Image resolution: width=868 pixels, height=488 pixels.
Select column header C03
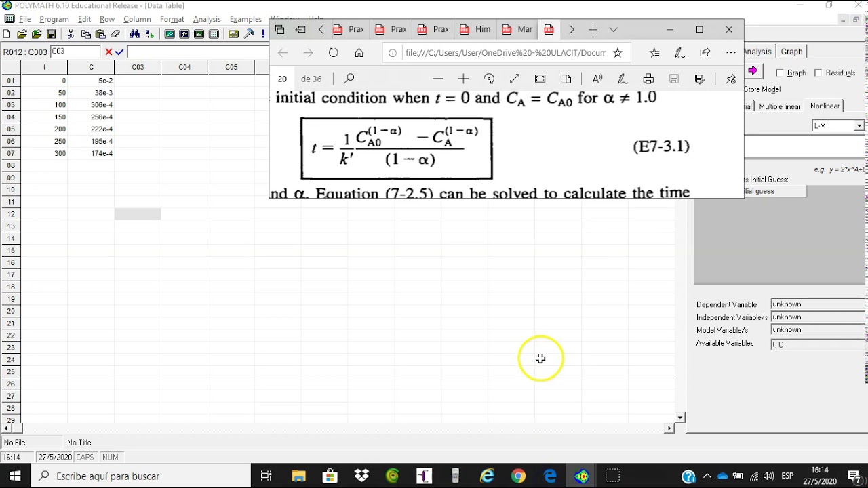point(138,67)
